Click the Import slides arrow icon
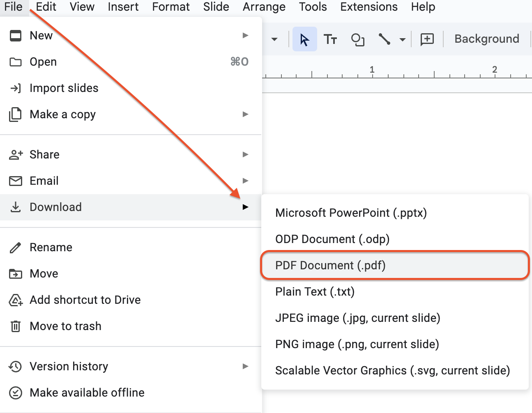 coord(16,88)
